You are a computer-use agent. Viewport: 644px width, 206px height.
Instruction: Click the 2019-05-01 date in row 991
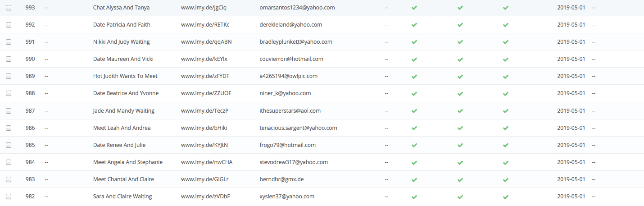click(571, 42)
